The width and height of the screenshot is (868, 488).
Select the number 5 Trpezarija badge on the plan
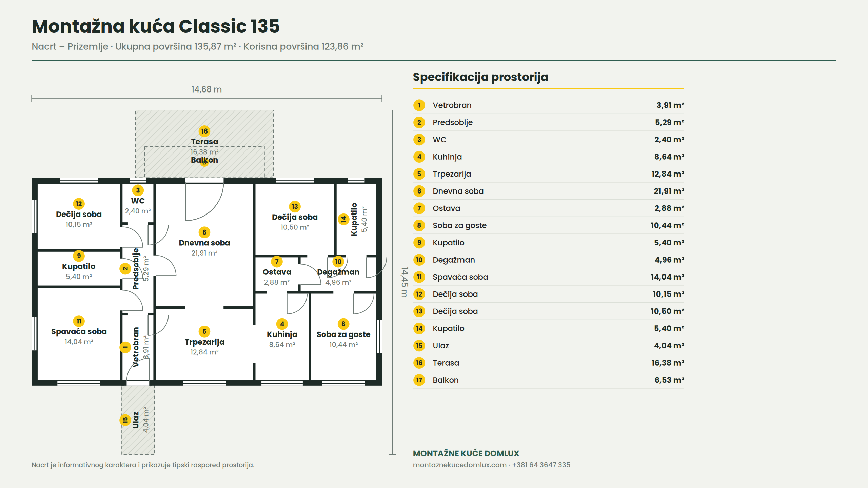click(x=204, y=331)
